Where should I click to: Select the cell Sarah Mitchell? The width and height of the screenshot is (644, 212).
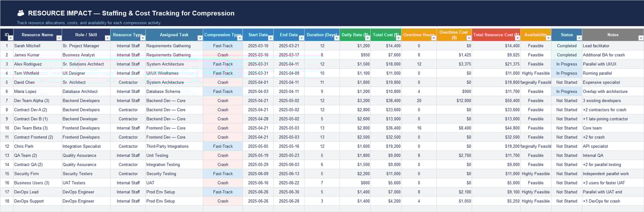(38, 46)
